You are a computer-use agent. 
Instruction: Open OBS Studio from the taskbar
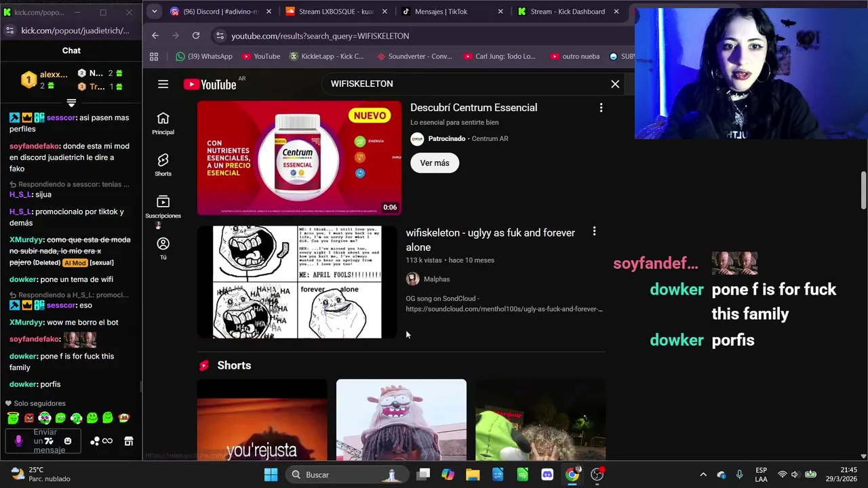tap(597, 474)
